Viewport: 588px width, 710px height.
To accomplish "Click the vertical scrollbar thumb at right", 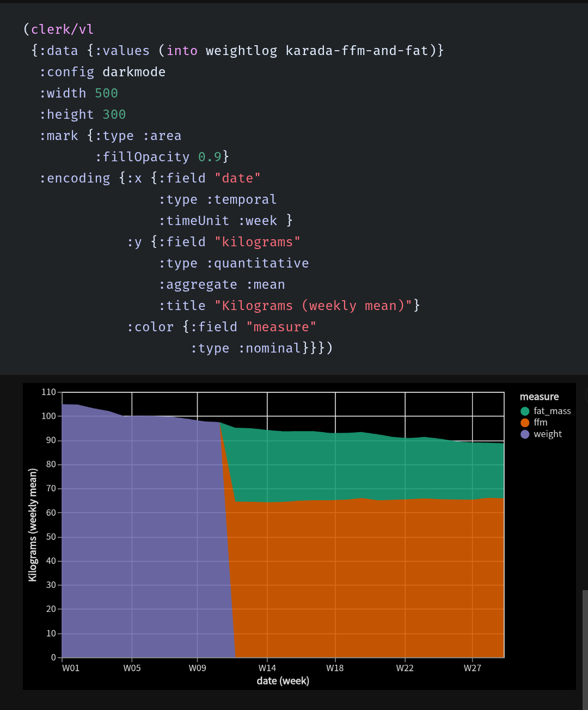I will (x=585, y=650).
